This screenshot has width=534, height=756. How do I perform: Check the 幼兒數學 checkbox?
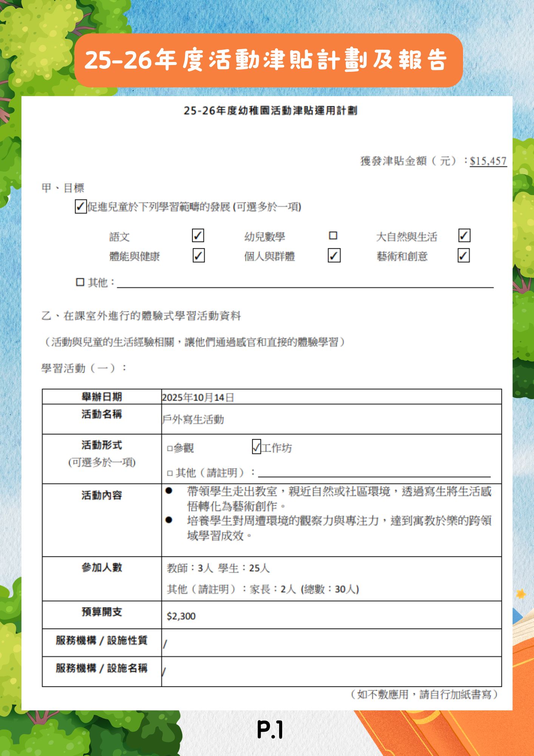tap(333, 235)
